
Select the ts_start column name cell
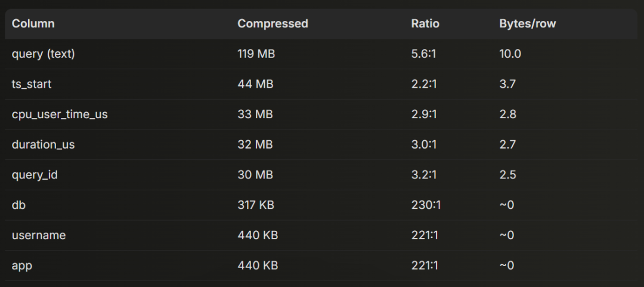(32, 84)
